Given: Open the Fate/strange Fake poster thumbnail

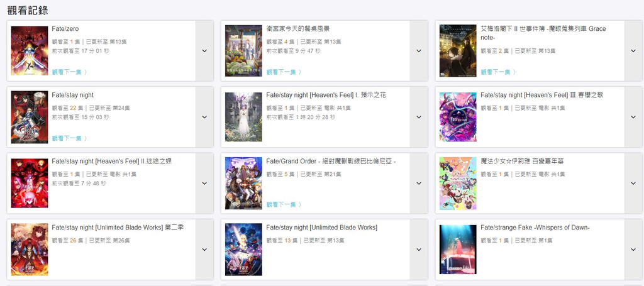Looking at the screenshot, I should tap(458, 250).
